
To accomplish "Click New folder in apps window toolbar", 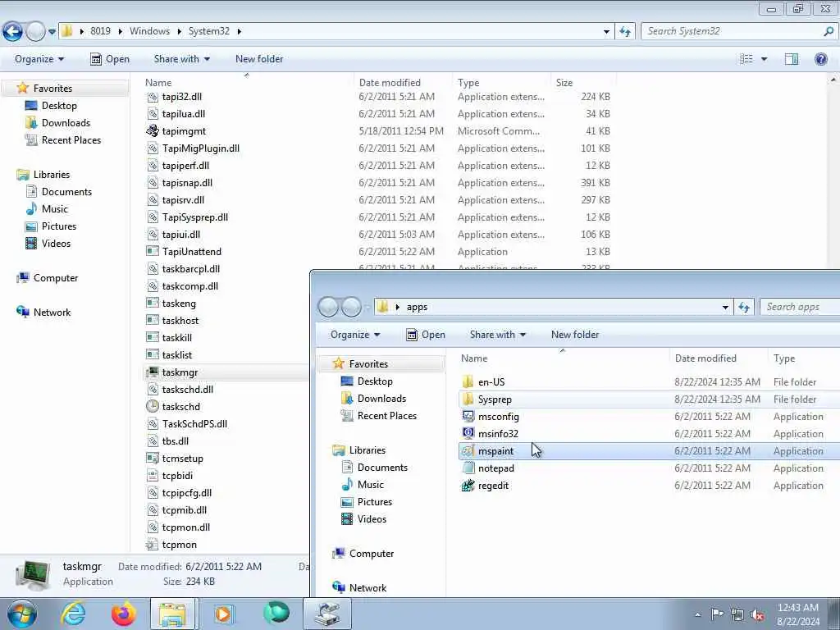I will tap(575, 335).
